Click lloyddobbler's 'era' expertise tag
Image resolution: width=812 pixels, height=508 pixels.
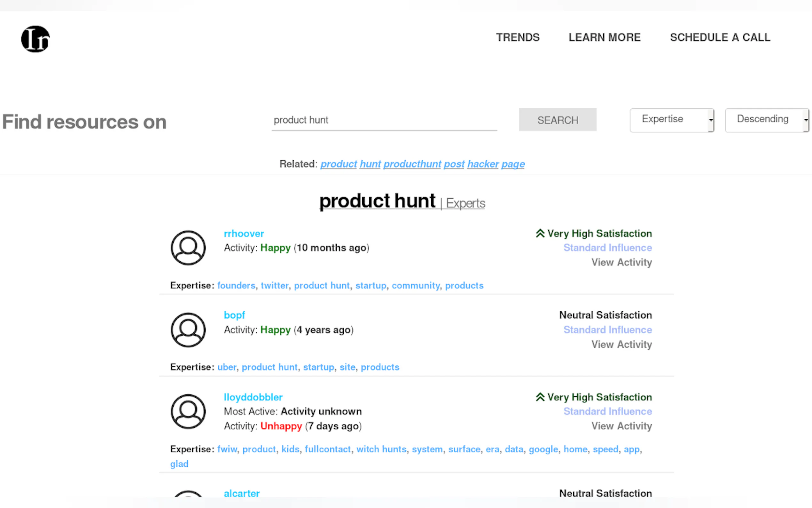[x=492, y=449]
